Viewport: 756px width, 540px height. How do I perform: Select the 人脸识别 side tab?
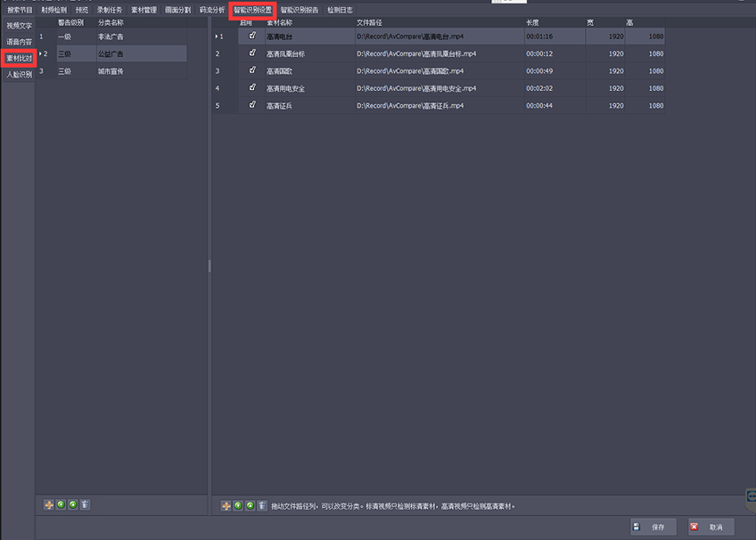pos(19,75)
